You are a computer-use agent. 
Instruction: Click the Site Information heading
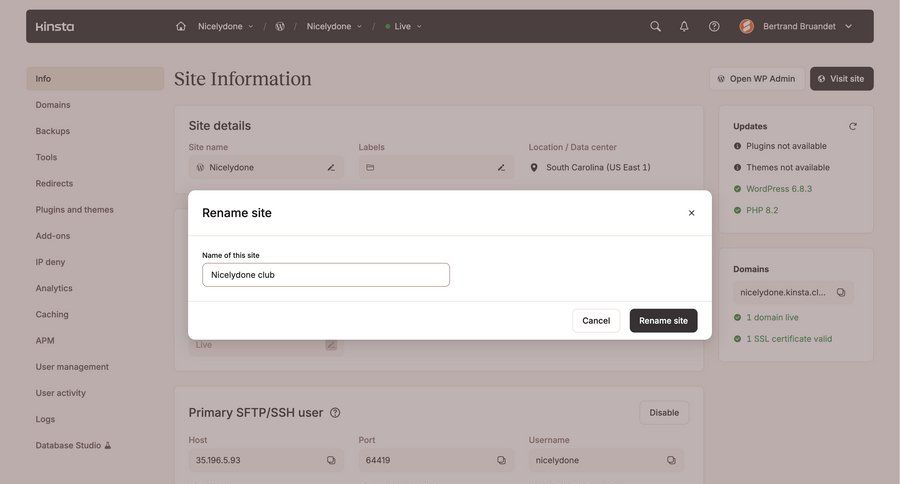click(x=243, y=79)
